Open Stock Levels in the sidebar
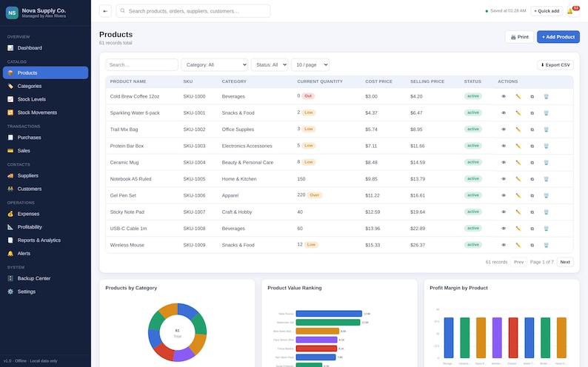 coord(45,99)
